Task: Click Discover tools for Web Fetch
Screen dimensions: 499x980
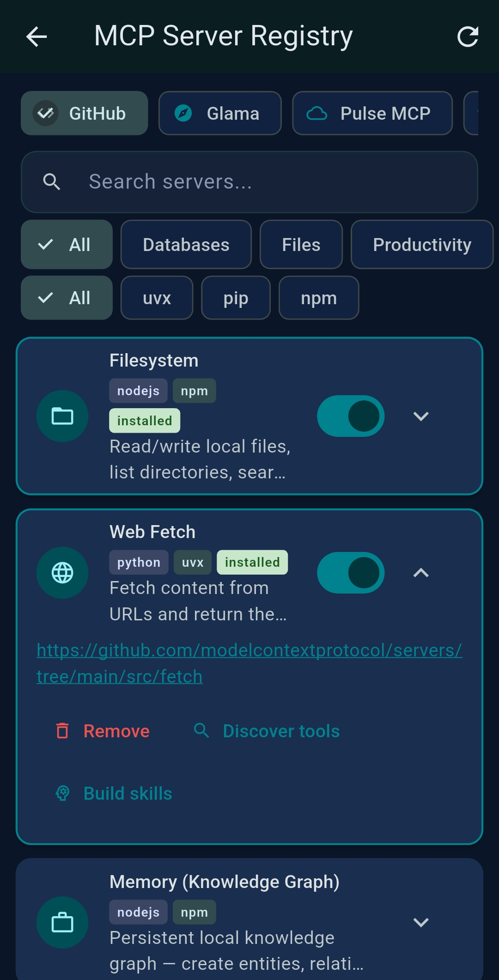Action: tap(267, 731)
